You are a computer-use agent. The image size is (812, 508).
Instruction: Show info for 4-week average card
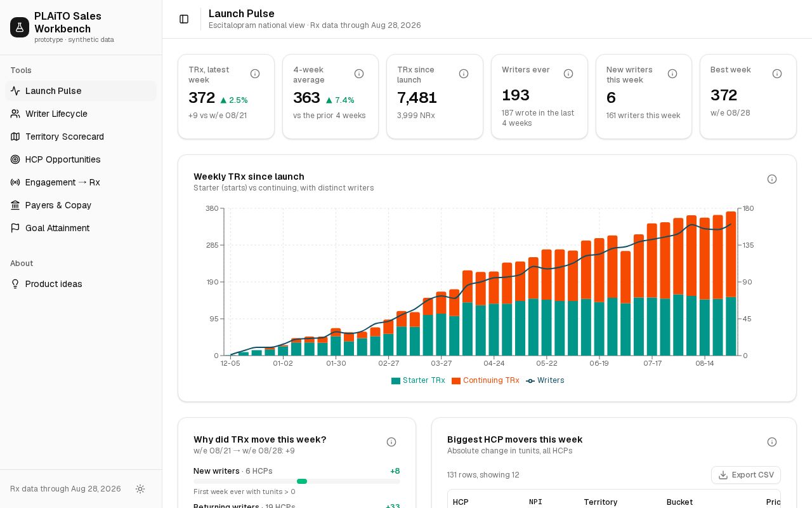pos(359,74)
